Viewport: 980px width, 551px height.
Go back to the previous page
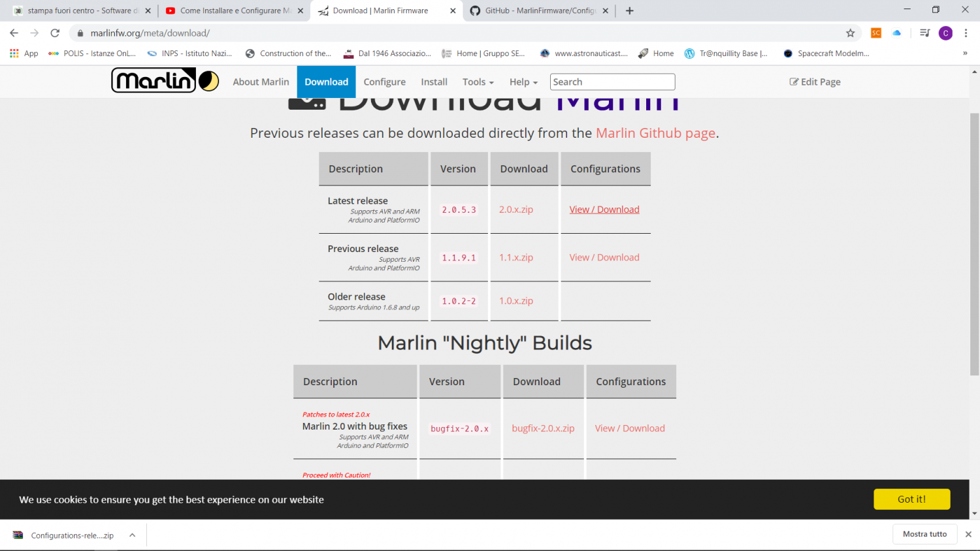click(14, 33)
